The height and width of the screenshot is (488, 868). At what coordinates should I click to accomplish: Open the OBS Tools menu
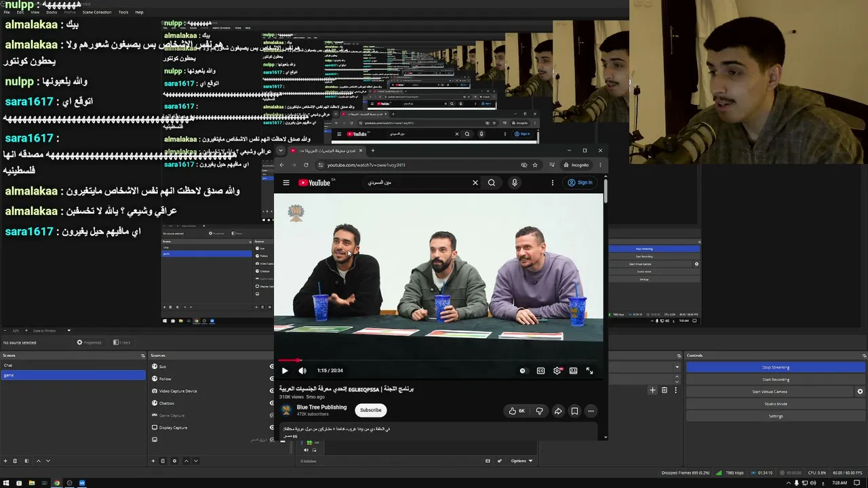[123, 12]
